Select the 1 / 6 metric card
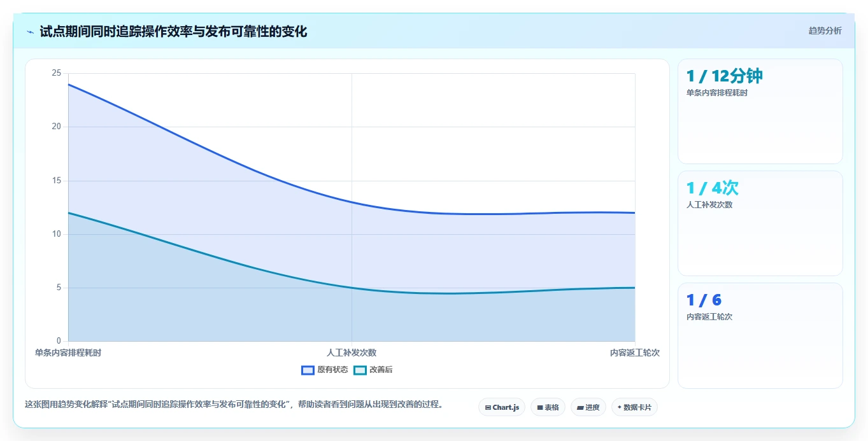 [760, 335]
